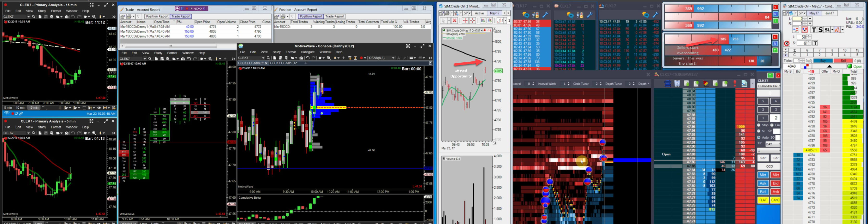868x224 pixels.
Task: Open the CLEK7 symbol dropdown in the 15 min window
Action: pos(28,17)
